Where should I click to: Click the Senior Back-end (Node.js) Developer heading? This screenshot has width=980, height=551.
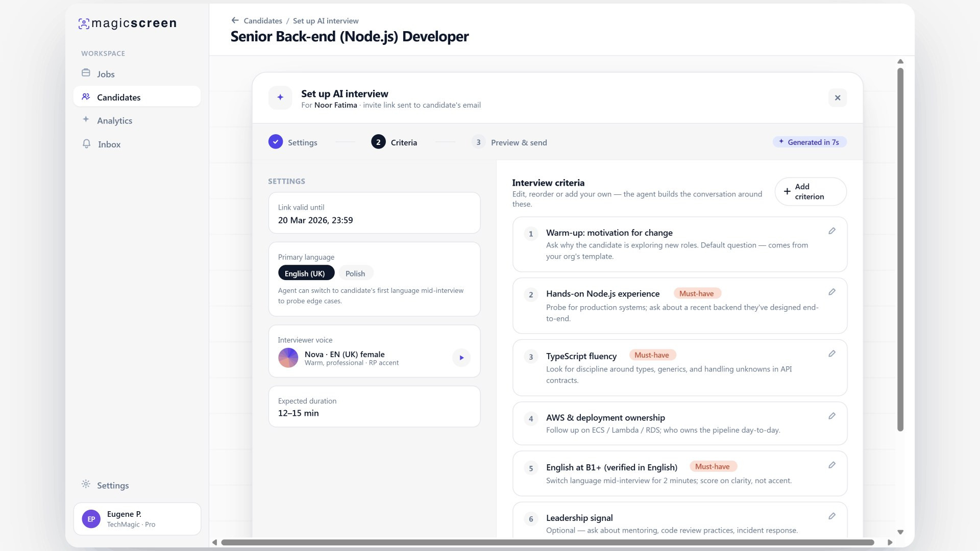[350, 37]
